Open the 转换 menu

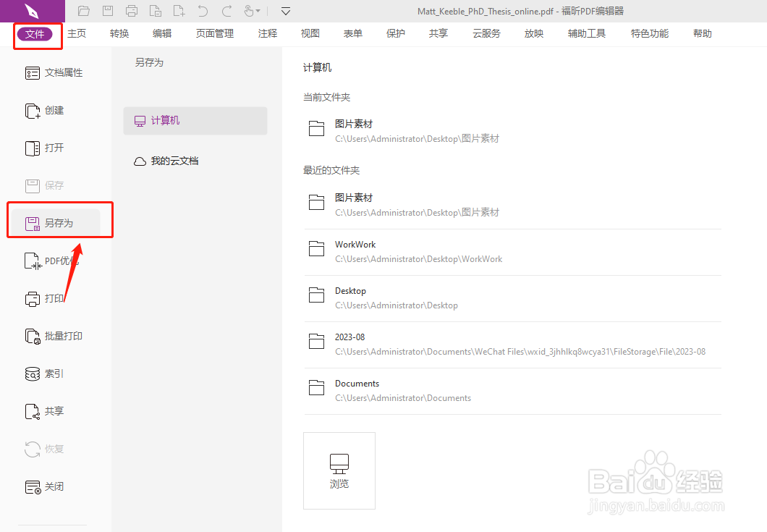[119, 33]
